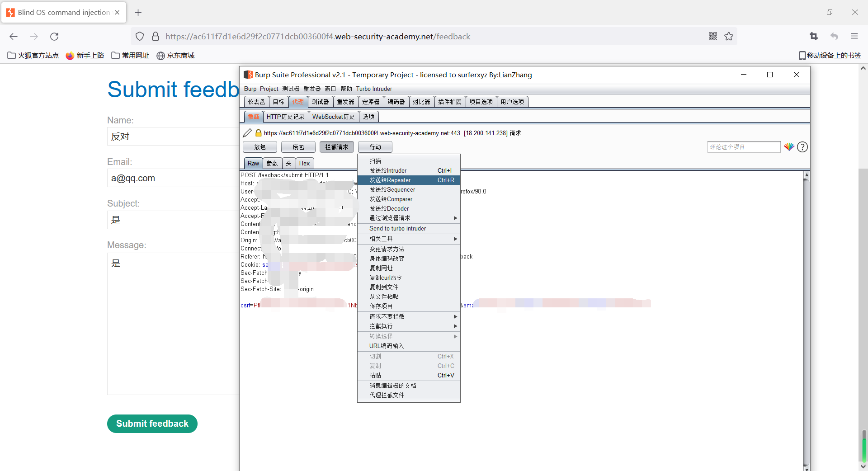The height and width of the screenshot is (471, 868).
Task: Switch to the 头 headers tab
Action: [288, 163]
